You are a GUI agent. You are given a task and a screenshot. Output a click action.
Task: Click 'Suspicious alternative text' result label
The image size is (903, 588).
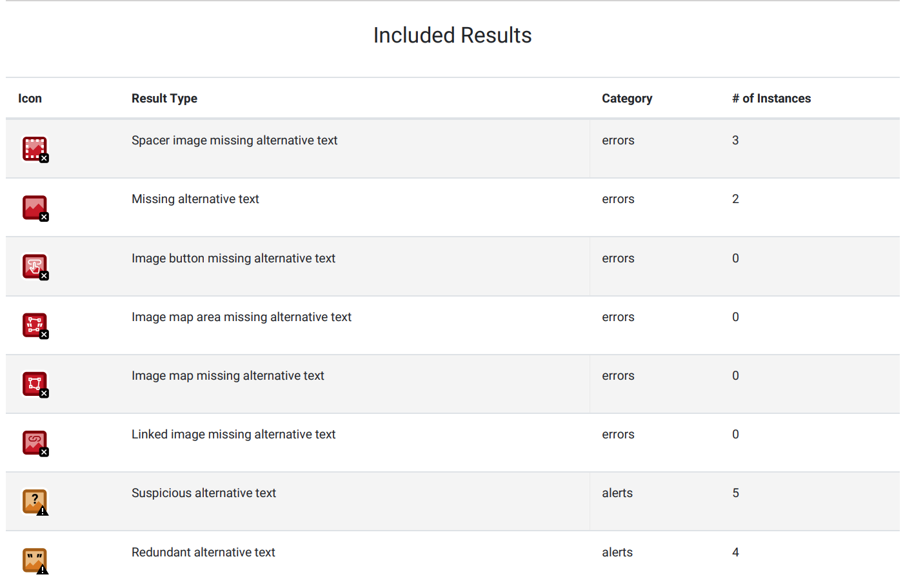point(204,493)
